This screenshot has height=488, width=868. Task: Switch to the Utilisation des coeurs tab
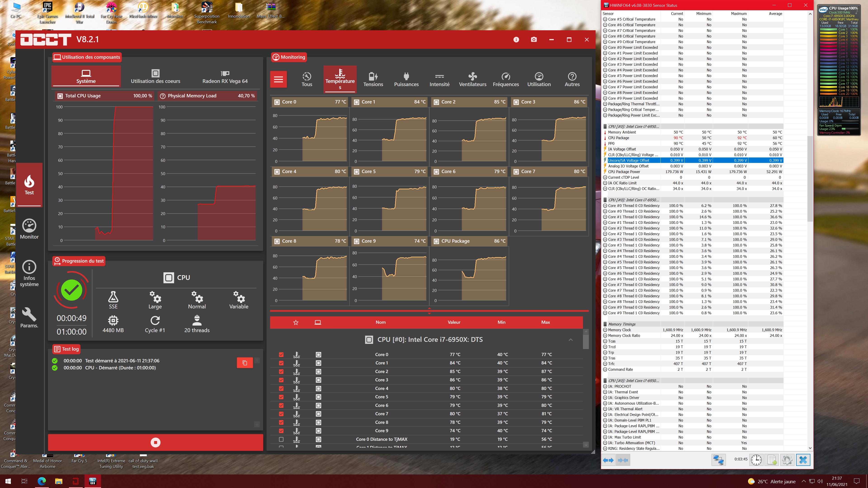[155, 77]
